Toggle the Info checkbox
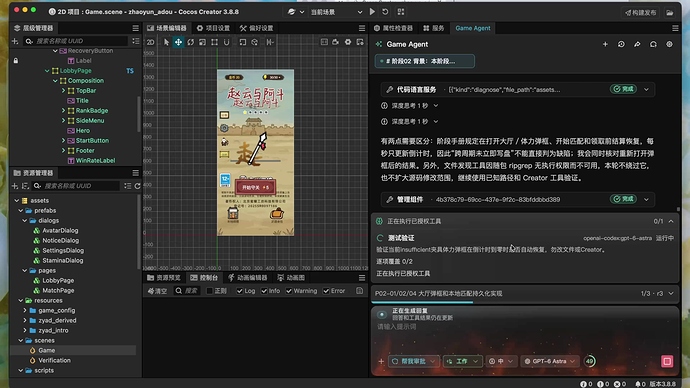The image size is (690, 388). pos(264,291)
